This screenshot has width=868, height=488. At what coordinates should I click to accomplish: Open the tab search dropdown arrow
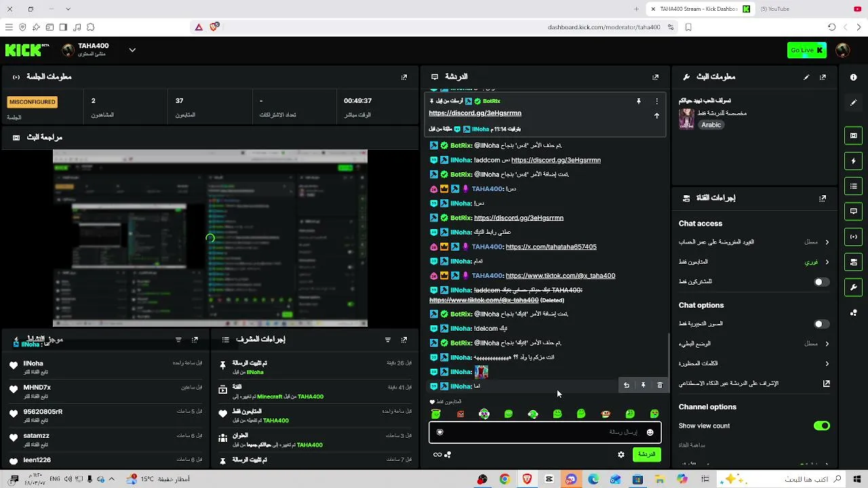click(x=68, y=9)
